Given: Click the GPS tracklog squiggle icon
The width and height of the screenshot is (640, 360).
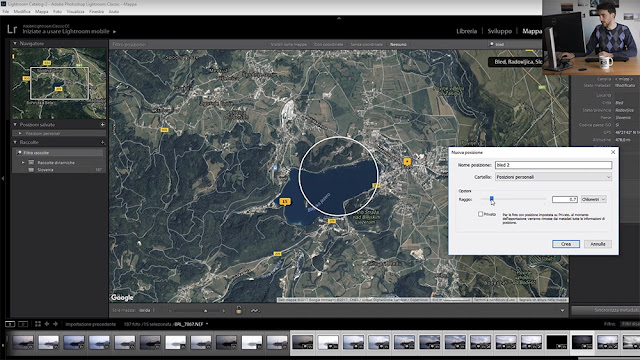Looking at the screenshot, I should click(x=255, y=311).
